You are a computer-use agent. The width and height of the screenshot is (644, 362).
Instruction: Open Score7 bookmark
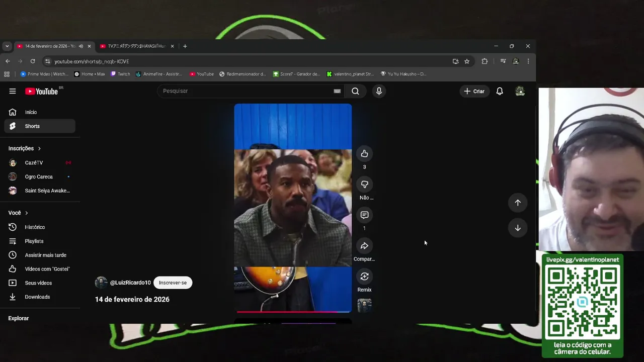(x=296, y=74)
